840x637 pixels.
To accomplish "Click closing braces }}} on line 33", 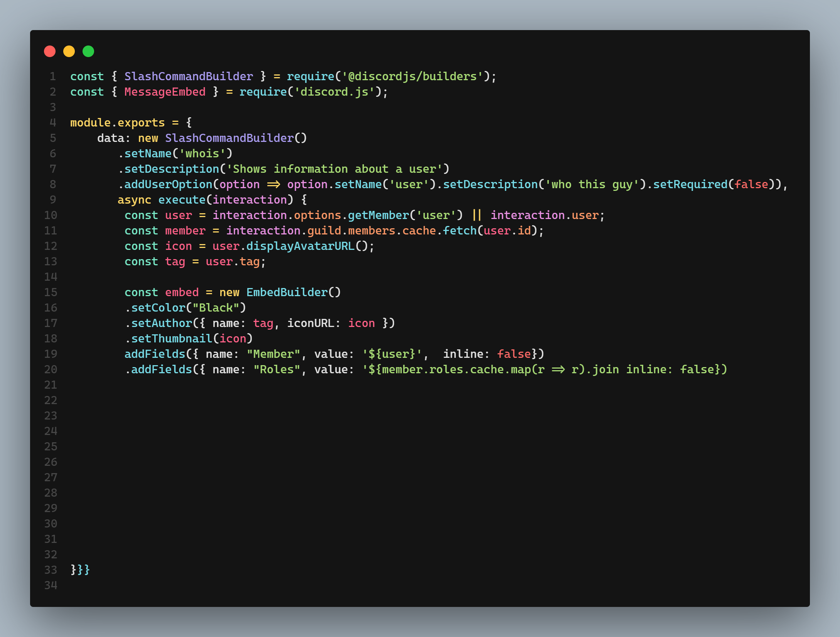I will (80, 570).
